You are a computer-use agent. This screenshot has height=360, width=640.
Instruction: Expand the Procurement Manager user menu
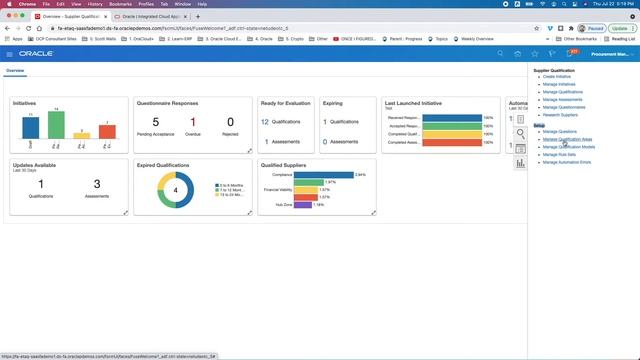coord(612,54)
